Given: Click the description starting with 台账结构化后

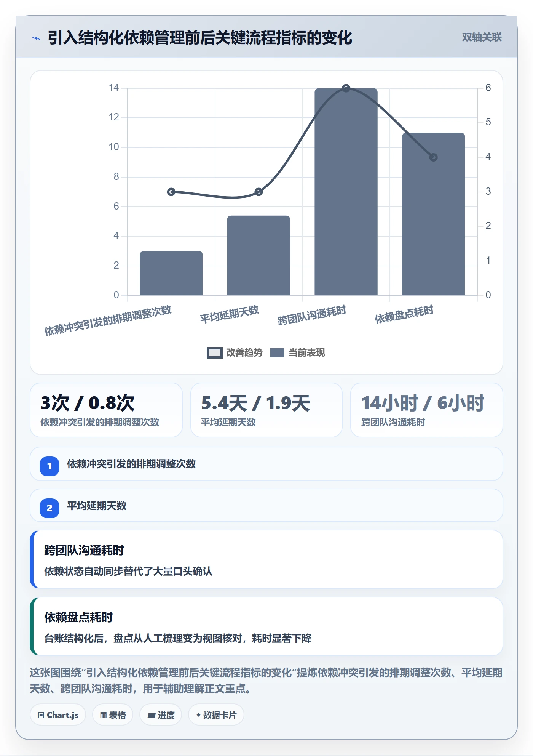Looking at the screenshot, I should tap(178, 638).
